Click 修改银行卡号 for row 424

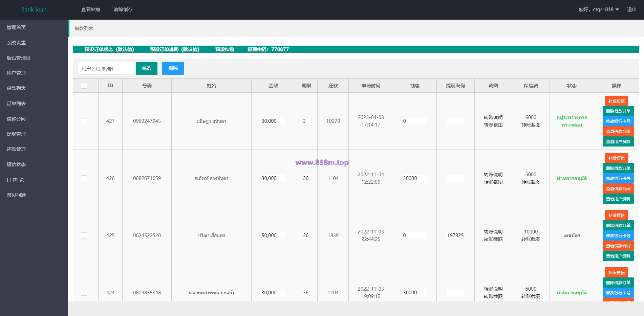click(618, 293)
